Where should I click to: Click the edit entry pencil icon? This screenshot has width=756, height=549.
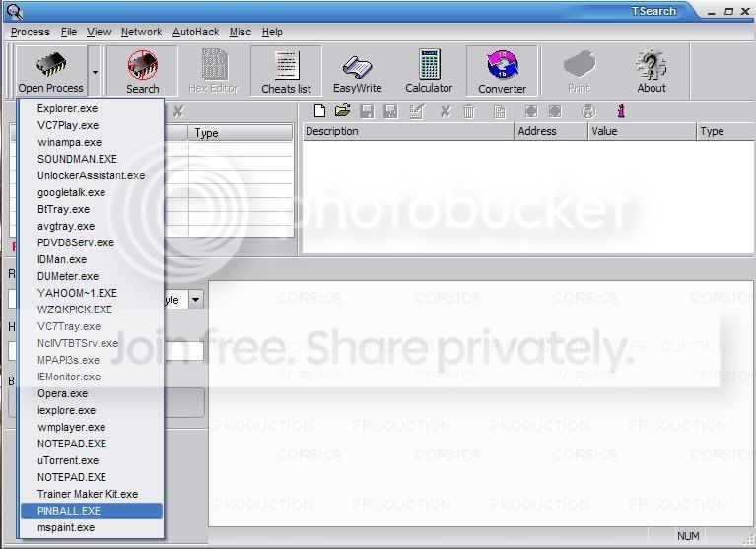tap(417, 111)
